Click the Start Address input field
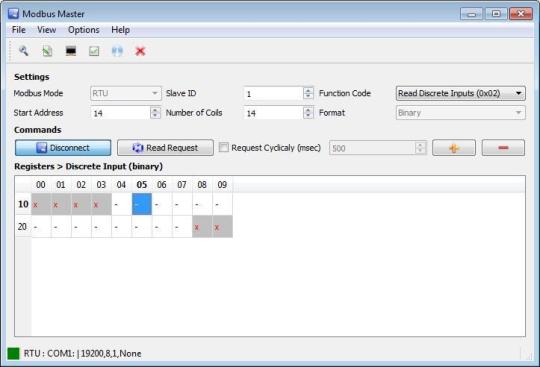The image size is (540, 367). (121, 113)
